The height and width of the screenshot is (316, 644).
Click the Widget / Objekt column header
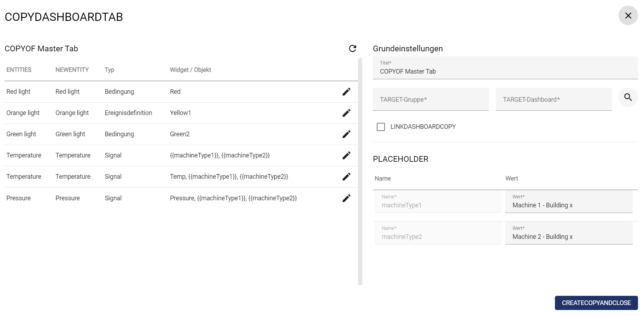(190, 70)
